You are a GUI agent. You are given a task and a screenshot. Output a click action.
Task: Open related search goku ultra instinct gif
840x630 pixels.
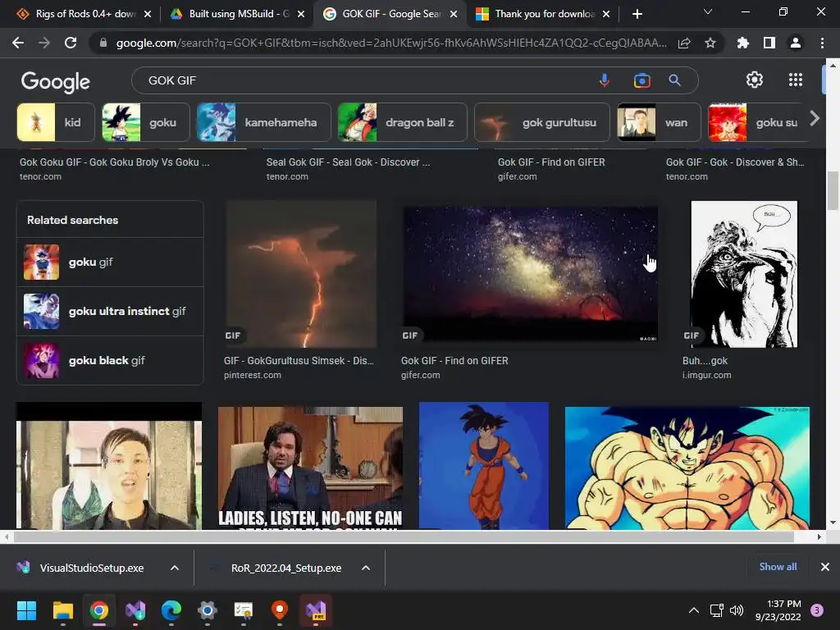coord(111,311)
